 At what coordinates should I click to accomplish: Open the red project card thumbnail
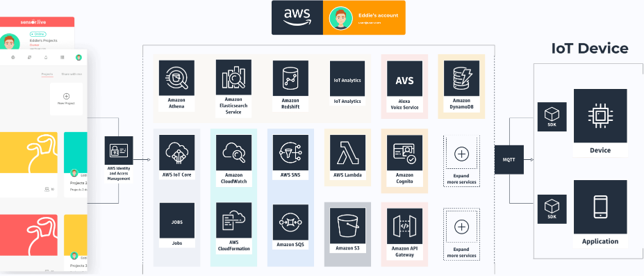coord(28,235)
